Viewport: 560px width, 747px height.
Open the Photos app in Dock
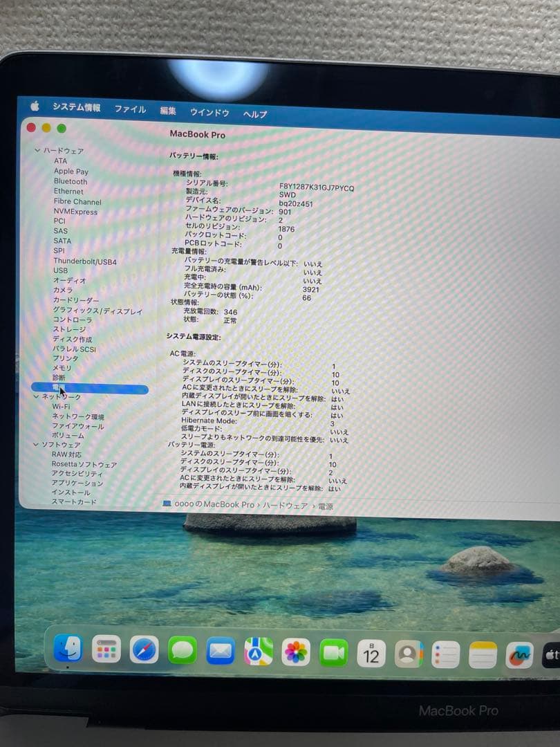coord(296,652)
